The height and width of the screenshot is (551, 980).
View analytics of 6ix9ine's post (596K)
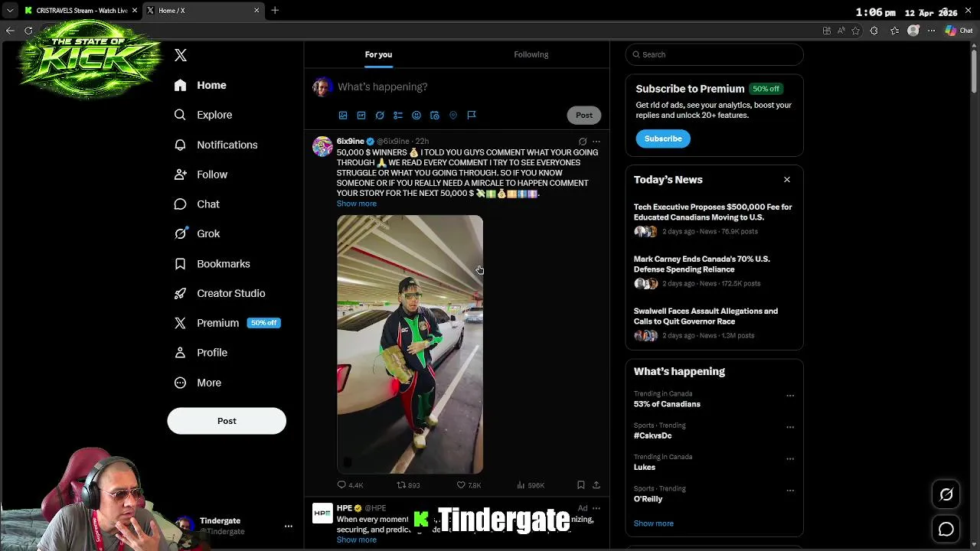click(x=531, y=485)
